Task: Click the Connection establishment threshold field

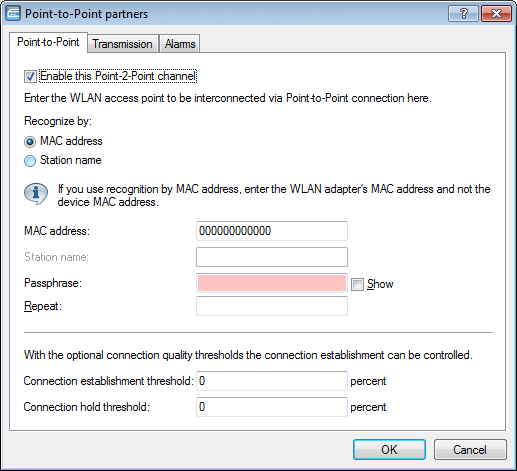Action: pos(272,381)
